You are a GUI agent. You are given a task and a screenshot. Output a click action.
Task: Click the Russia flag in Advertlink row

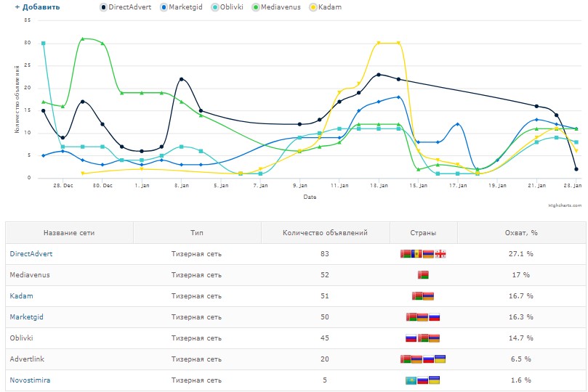(x=429, y=359)
